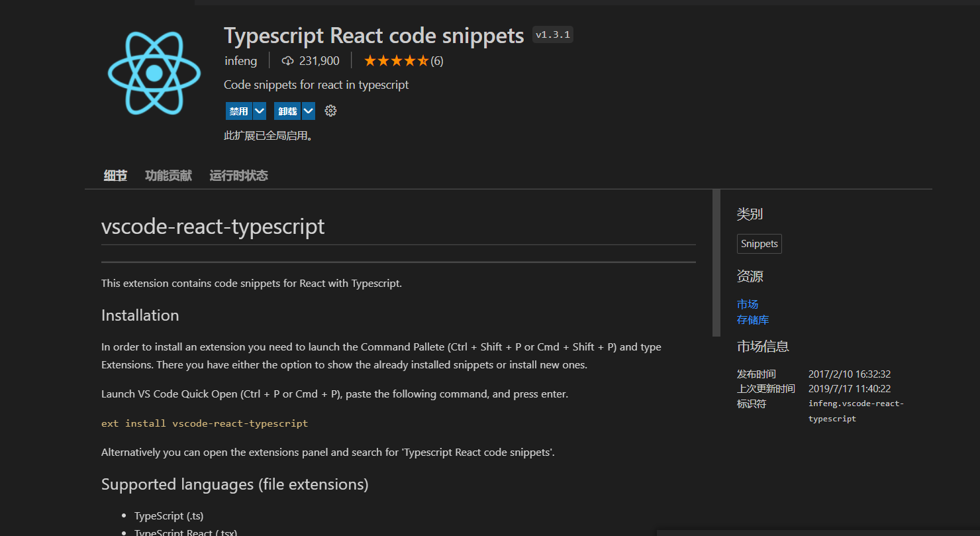The image size is (980, 536).
Task: Click the 'Alternatively you can open' paragraph
Action: tap(328, 453)
